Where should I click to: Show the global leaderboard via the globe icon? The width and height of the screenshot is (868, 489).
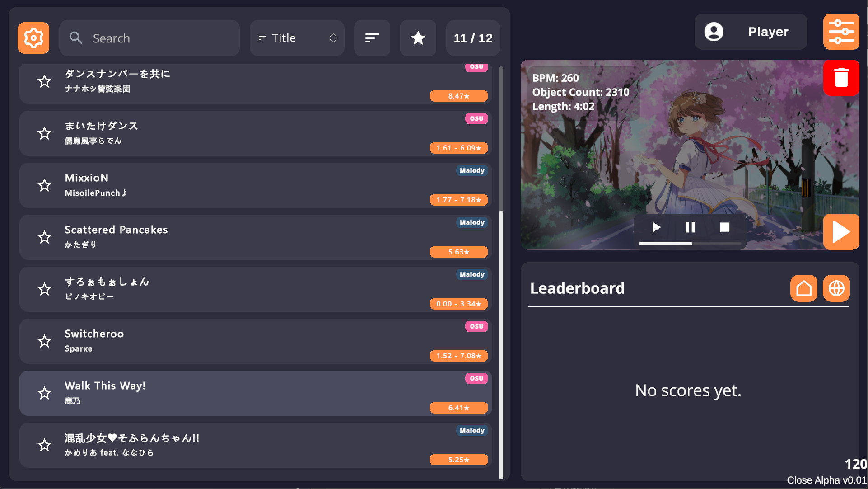(x=836, y=288)
